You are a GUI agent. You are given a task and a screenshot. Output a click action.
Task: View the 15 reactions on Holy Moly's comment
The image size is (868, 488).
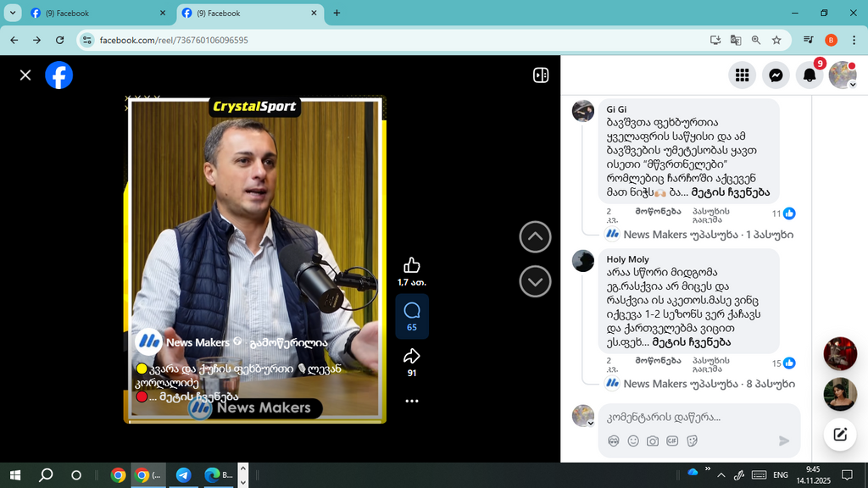coord(784,363)
